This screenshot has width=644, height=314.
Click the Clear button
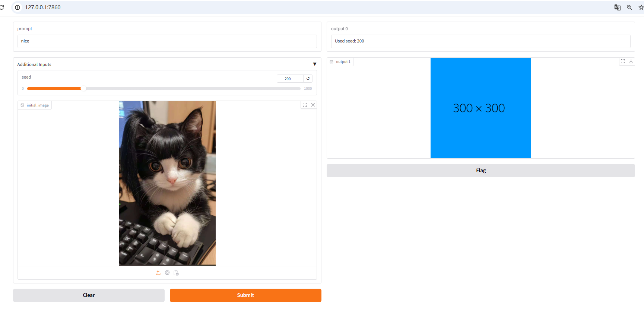[x=89, y=295]
